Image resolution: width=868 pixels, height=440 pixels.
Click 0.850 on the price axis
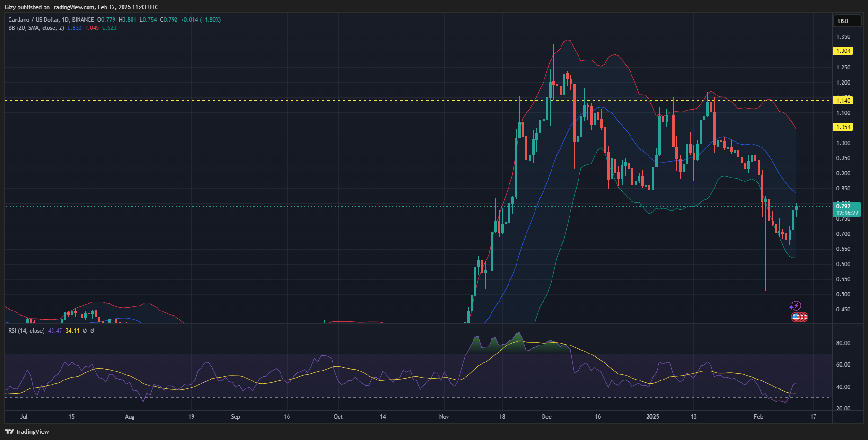(843, 189)
